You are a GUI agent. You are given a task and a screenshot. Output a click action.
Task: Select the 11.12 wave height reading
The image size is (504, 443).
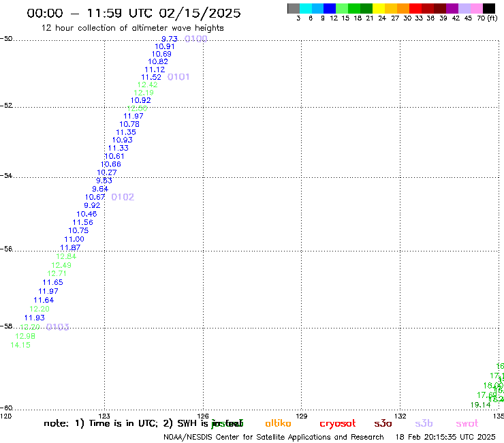(155, 70)
